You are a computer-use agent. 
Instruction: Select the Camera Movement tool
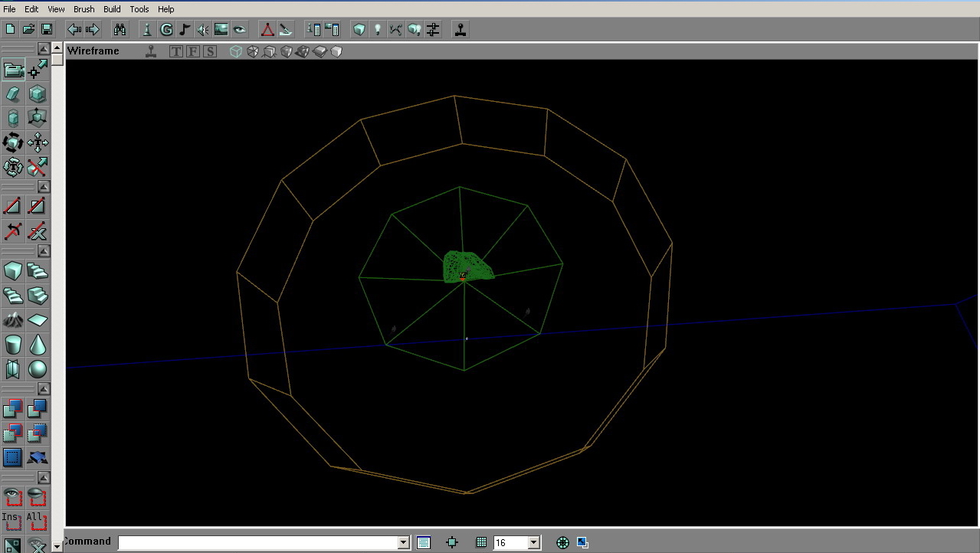pyautogui.click(x=13, y=70)
